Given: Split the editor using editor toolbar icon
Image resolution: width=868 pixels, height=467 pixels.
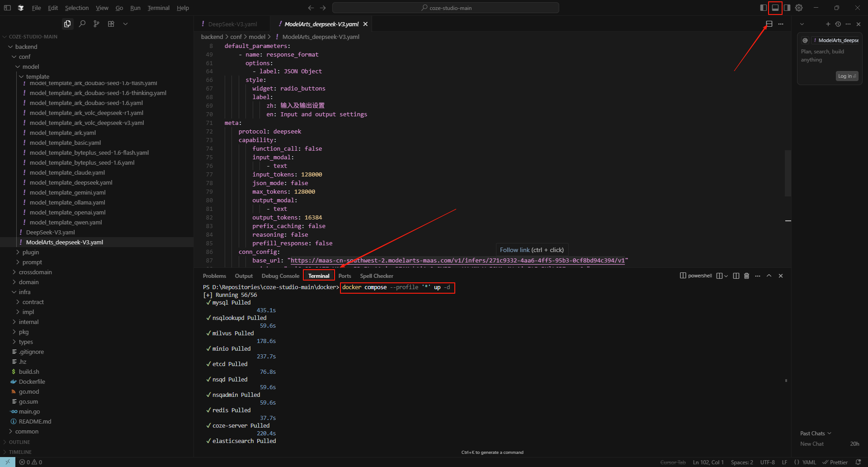Looking at the screenshot, I should point(769,24).
